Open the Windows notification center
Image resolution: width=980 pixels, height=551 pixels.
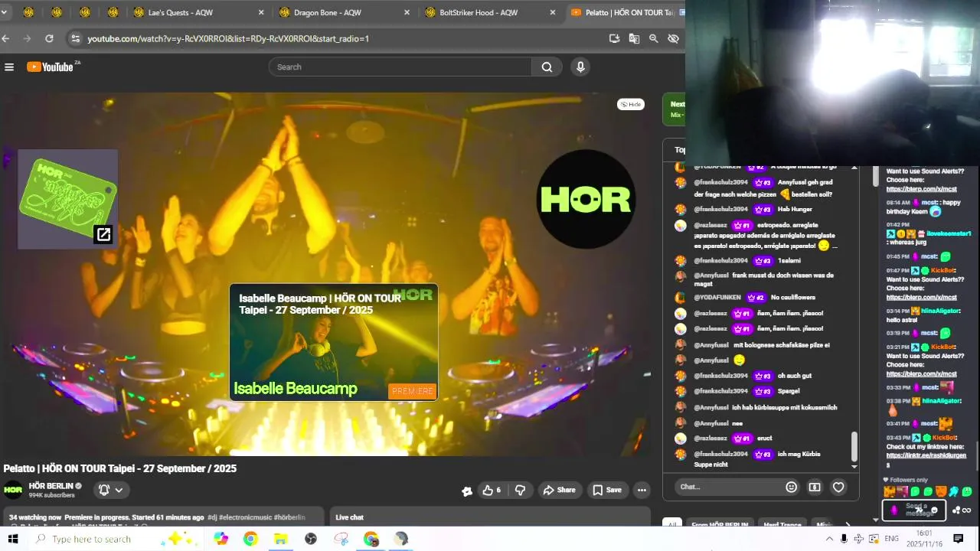coord(958,539)
